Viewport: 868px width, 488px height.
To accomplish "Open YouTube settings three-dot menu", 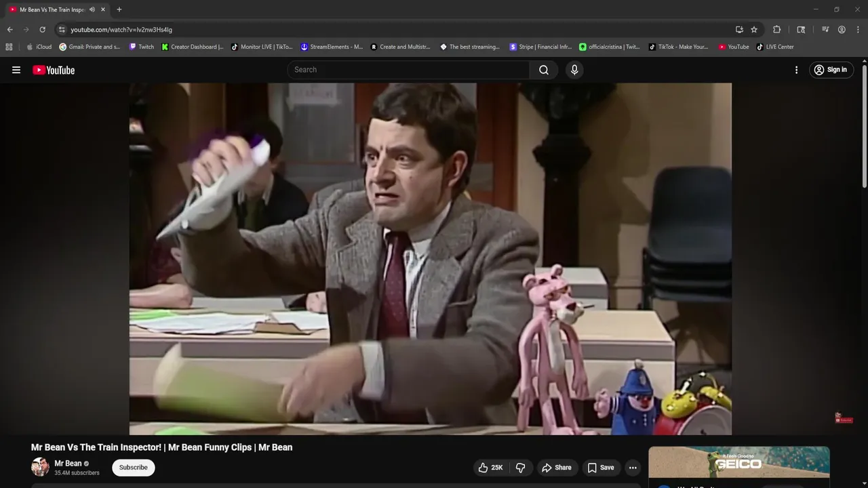I will click(796, 70).
